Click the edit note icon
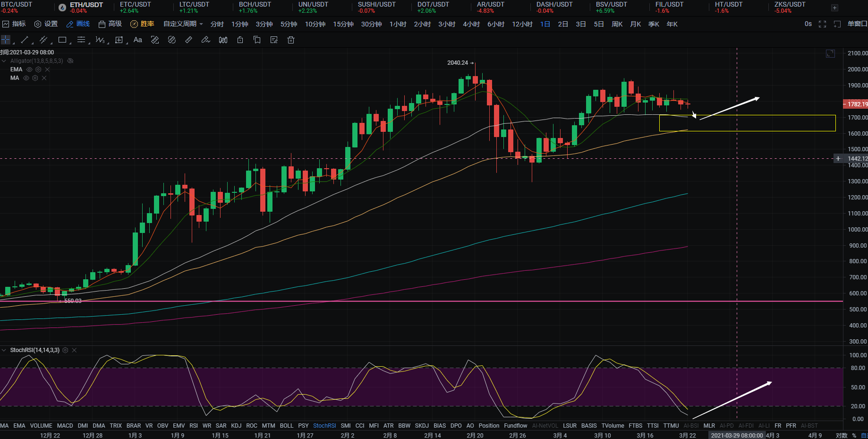This screenshot has width=868, height=439. (274, 40)
